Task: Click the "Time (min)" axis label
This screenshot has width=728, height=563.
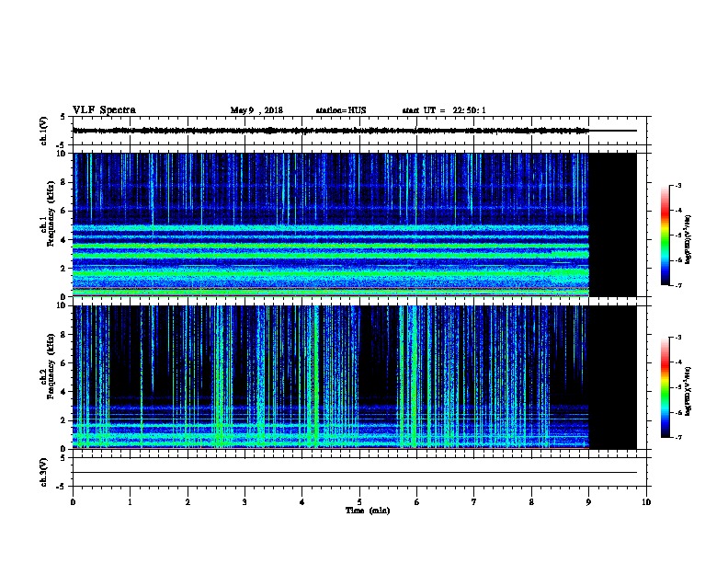Action: pos(368,511)
